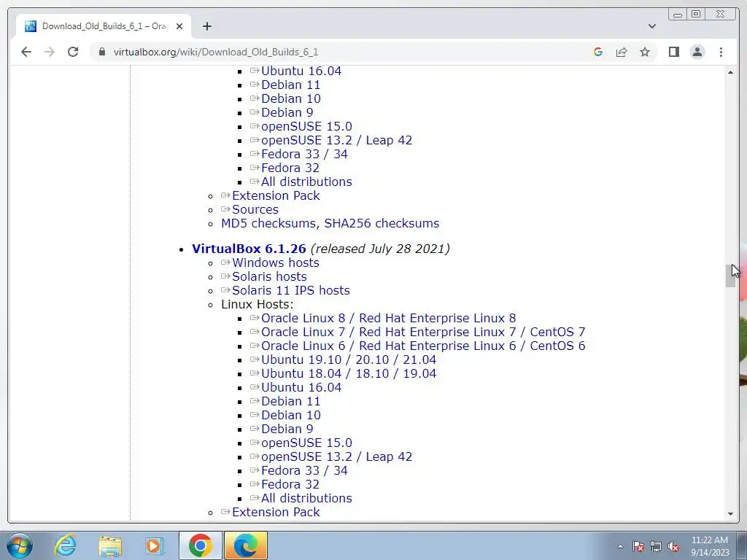Click the muted volume tray icon

pyautogui.click(x=673, y=546)
